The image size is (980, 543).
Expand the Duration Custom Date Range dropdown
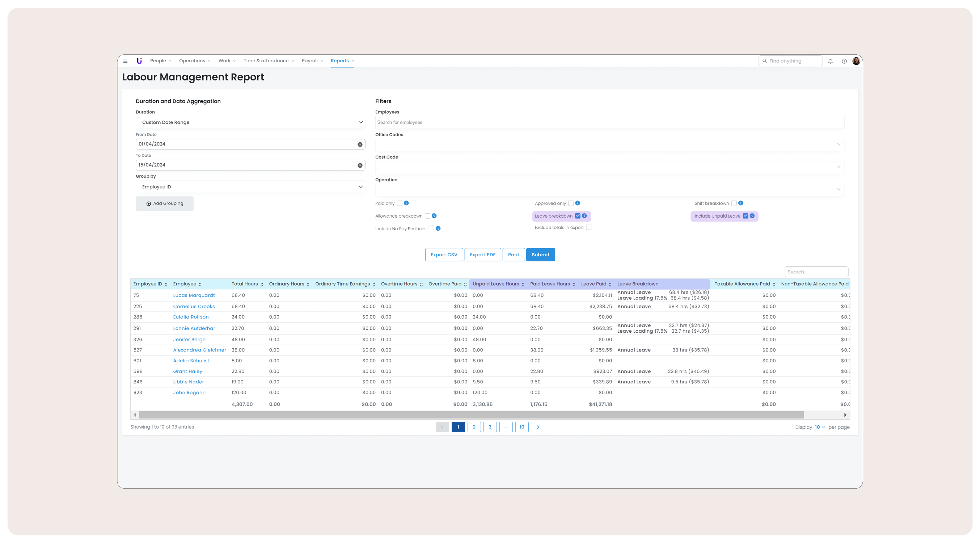click(x=250, y=122)
